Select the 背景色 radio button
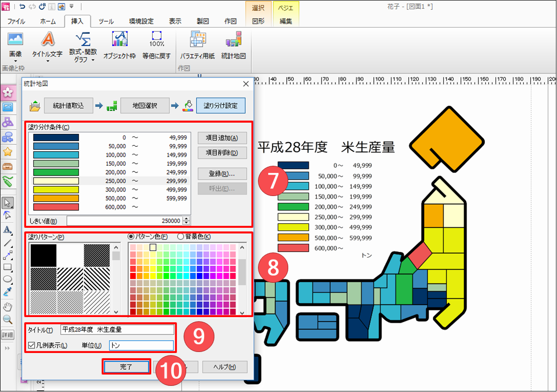 click(x=181, y=237)
